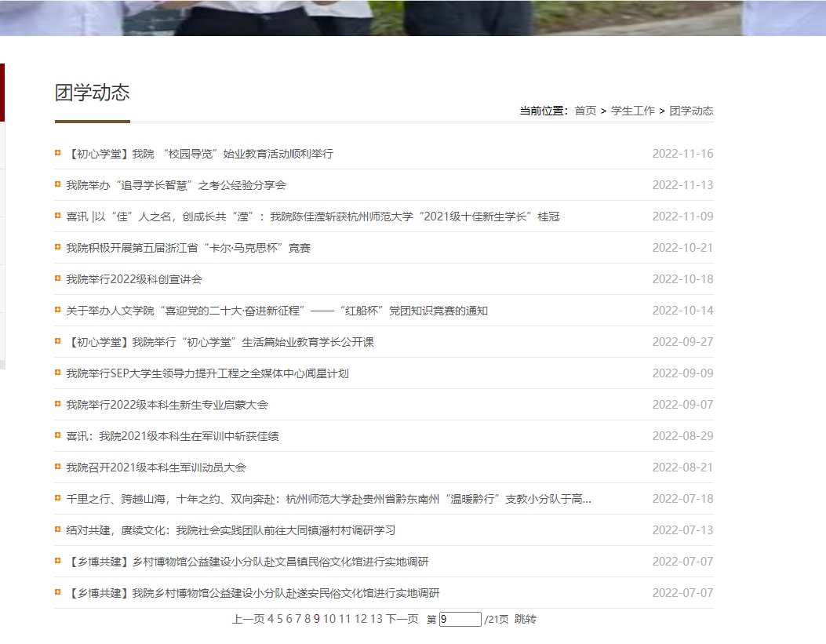Click the page number input field
The height and width of the screenshot is (644, 826).
click(x=459, y=619)
